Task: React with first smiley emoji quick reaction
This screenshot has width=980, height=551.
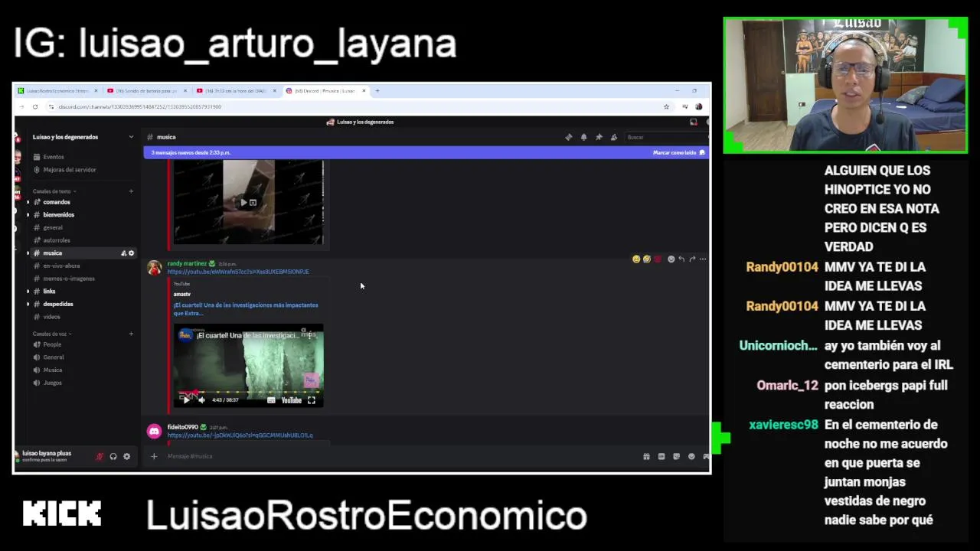Action: pyautogui.click(x=636, y=259)
